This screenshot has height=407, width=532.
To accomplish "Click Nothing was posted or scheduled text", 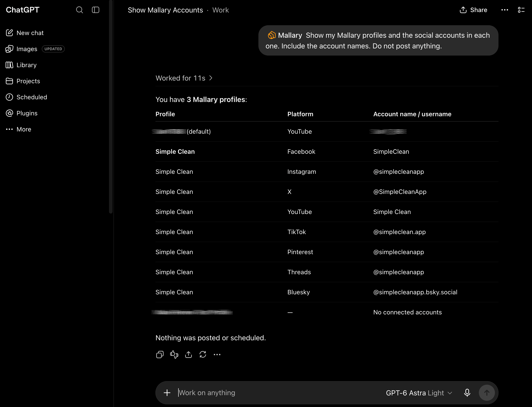I will pyautogui.click(x=210, y=338).
